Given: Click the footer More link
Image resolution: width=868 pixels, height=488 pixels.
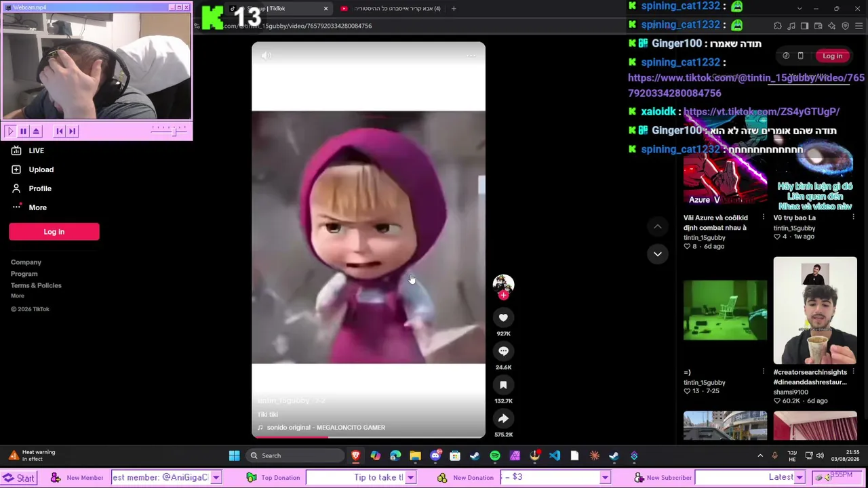Looking at the screenshot, I should click(x=18, y=296).
